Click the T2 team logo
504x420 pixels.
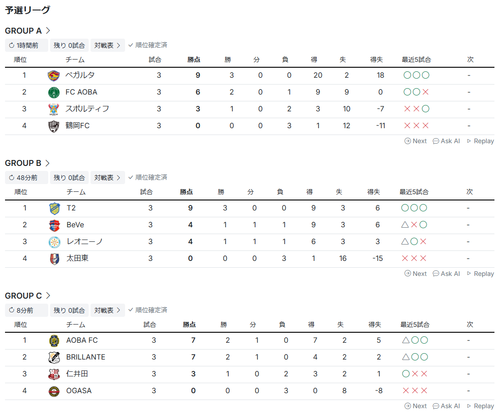coord(55,208)
